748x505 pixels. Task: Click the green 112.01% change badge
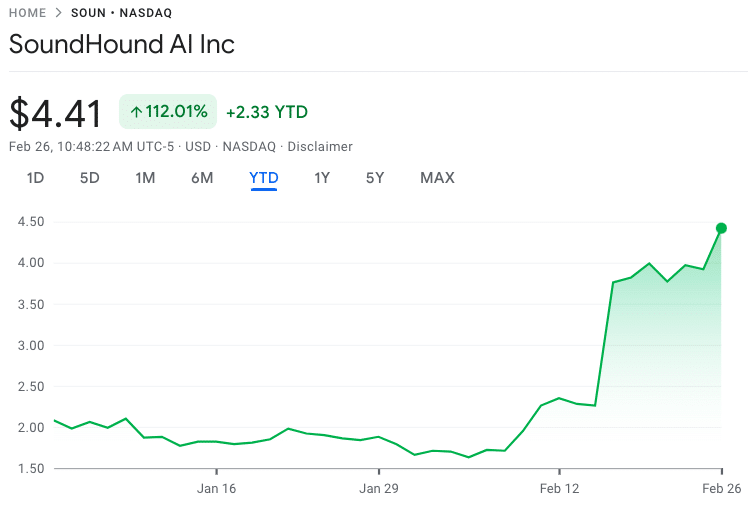pos(168,112)
